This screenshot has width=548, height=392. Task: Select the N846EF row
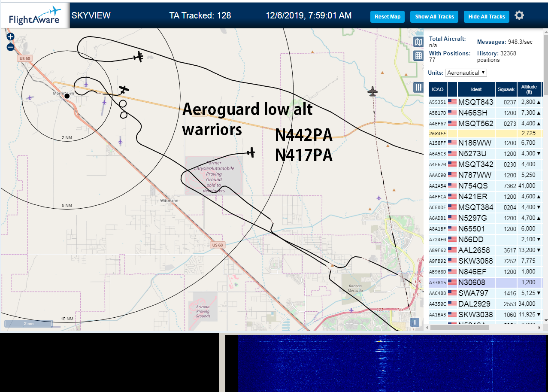[x=485, y=272]
